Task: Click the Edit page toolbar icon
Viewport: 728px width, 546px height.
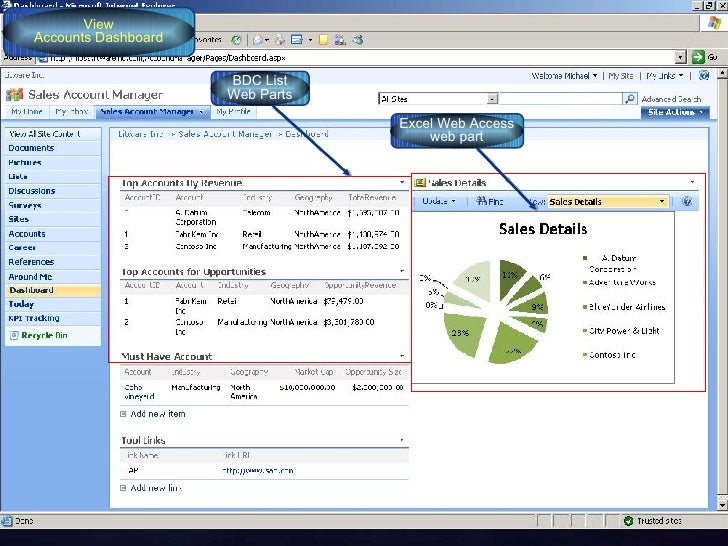Action: (296, 40)
